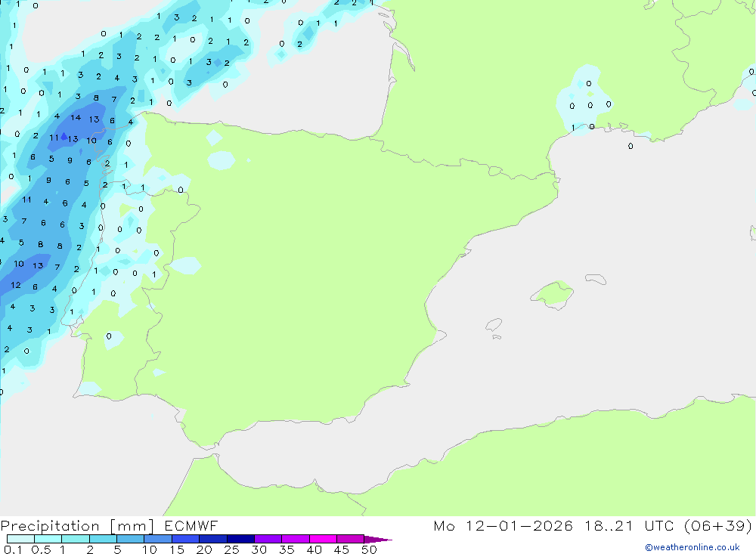
Task: Click the 10–15 mm legend color swatch
Action: click(x=158, y=539)
